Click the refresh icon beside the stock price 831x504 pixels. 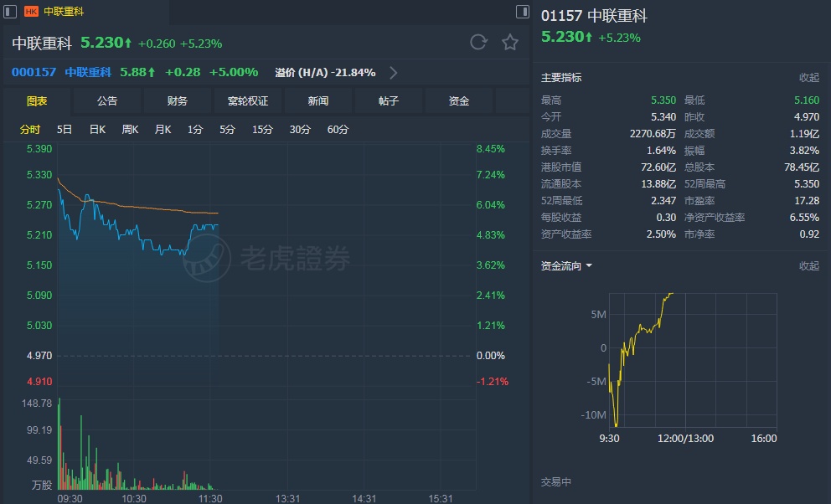[478, 43]
